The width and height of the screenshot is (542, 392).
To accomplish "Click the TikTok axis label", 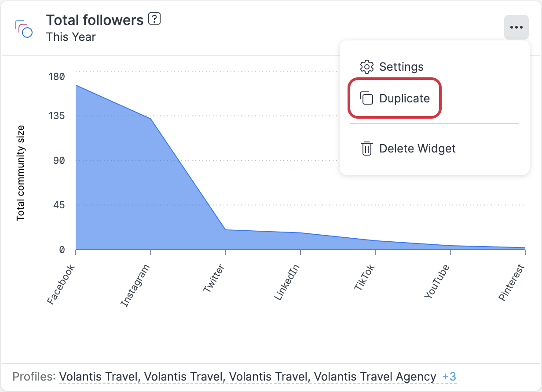I will pos(364,277).
